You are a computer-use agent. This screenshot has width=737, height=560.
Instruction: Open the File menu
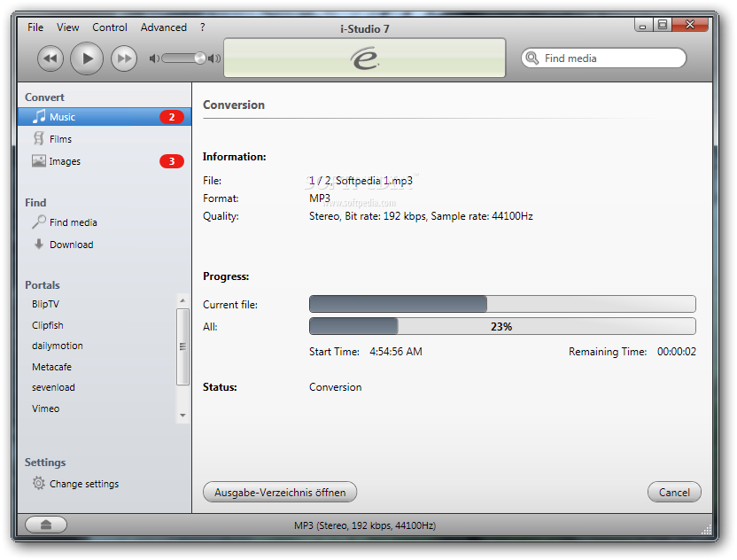[35, 27]
